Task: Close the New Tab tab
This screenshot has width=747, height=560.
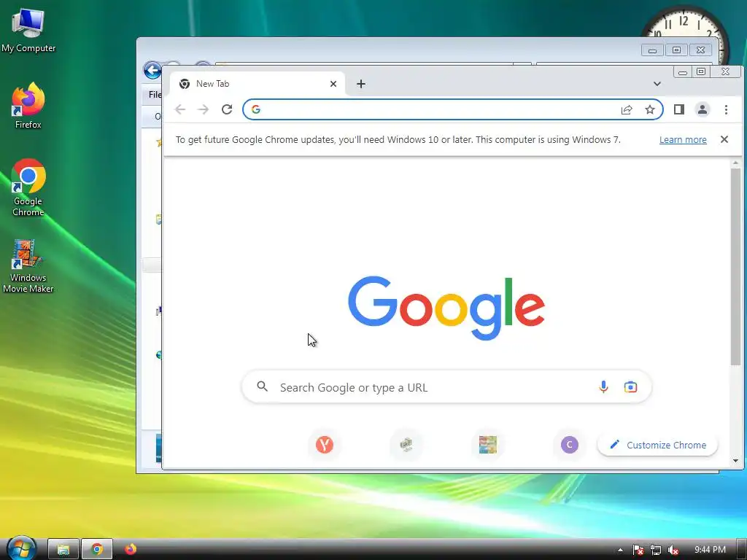Action: 333,84
